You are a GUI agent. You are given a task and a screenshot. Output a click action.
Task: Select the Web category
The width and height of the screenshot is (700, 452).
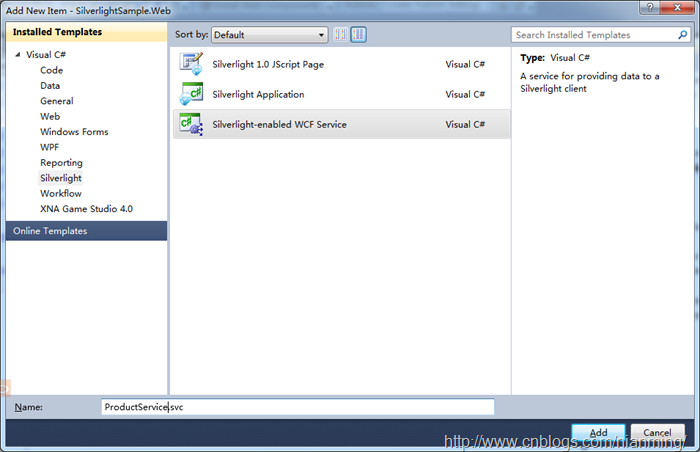pos(50,116)
